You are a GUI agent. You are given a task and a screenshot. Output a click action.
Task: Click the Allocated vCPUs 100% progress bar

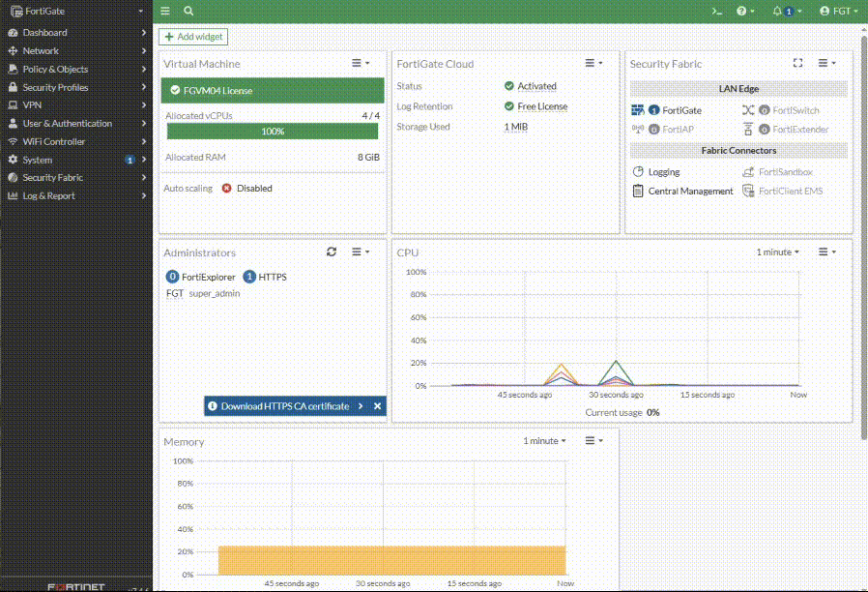pos(274,131)
